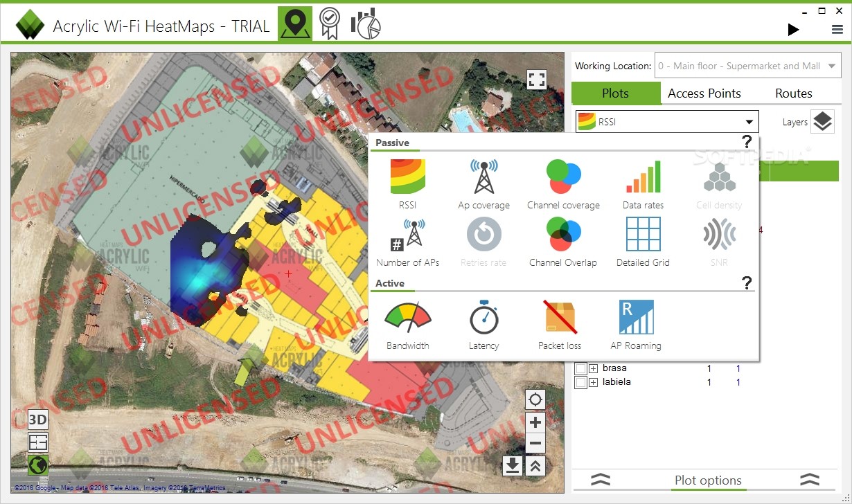The width and height of the screenshot is (852, 504).
Task: Toggle the floor plan layout button
Action: point(38,442)
